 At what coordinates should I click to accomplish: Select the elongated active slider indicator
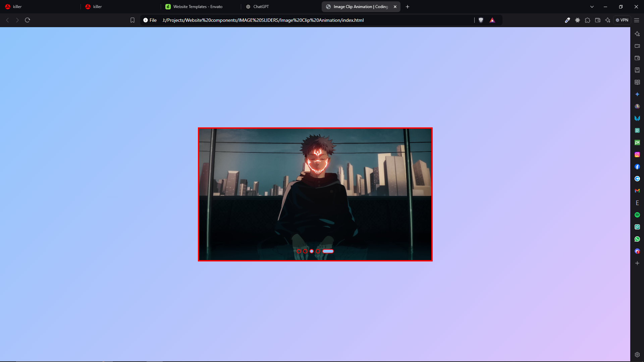[x=328, y=251]
